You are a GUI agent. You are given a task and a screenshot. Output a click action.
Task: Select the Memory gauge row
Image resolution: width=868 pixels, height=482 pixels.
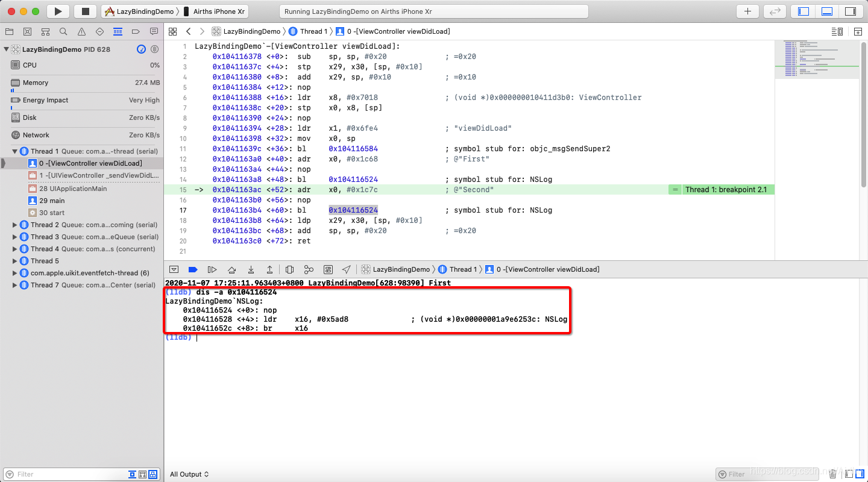coord(82,83)
